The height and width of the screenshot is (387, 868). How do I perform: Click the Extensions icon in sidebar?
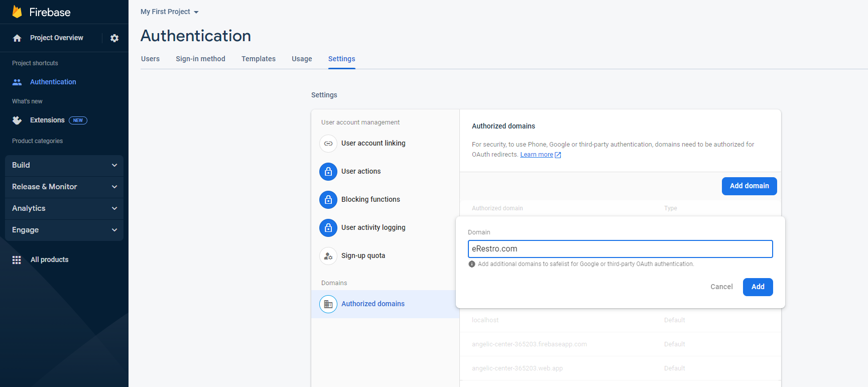(x=17, y=120)
